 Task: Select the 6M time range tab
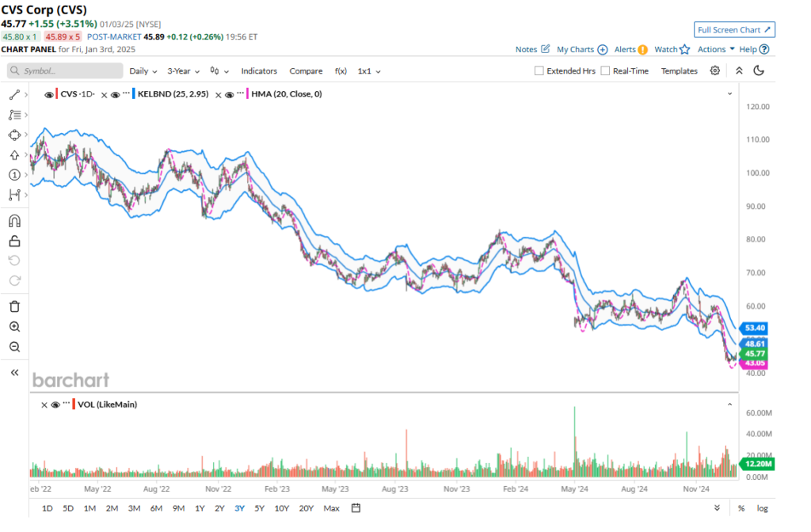156,508
